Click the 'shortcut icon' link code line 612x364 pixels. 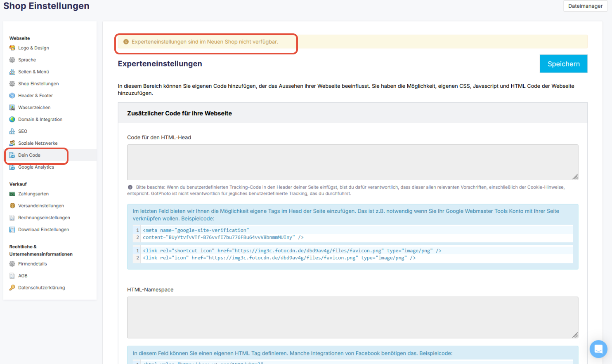[x=292, y=251]
